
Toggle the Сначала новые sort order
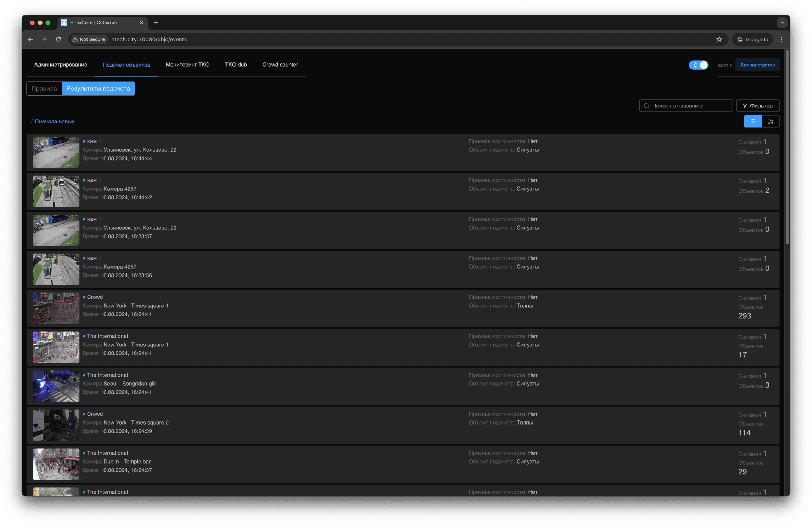52,121
